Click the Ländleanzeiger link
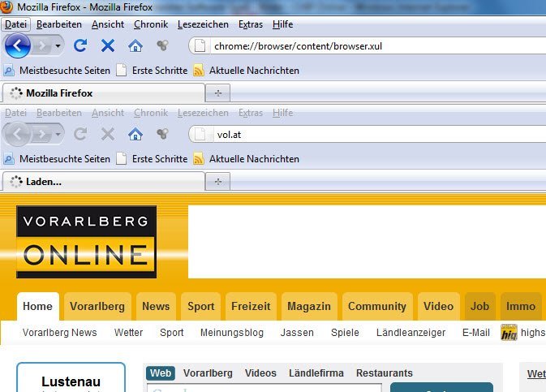Viewport: 546px width, 392px height. [410, 332]
